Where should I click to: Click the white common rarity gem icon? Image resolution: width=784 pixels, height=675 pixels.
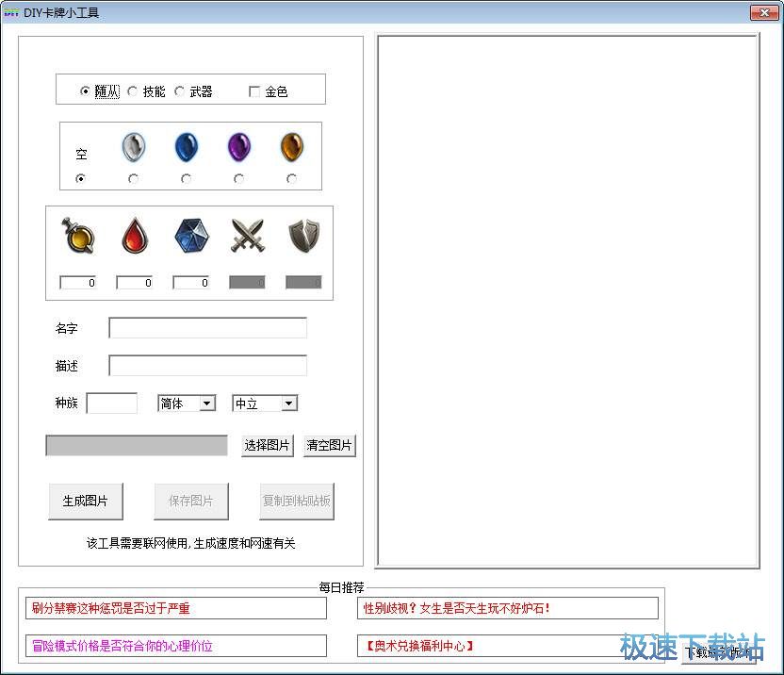coord(134,147)
